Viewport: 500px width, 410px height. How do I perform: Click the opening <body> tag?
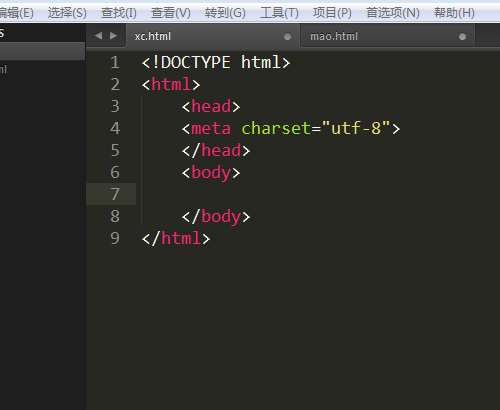pyautogui.click(x=211, y=173)
